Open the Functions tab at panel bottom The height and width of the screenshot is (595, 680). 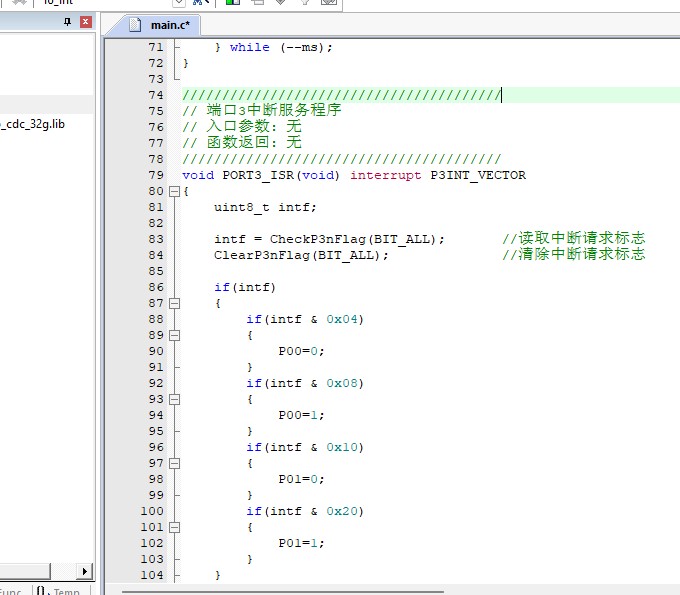[x=13, y=591]
